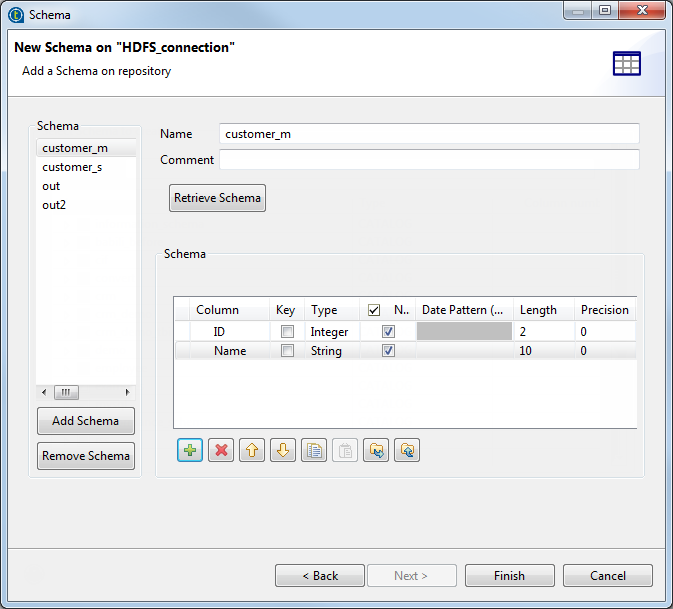Click scroll left arrow in schema list

(44, 392)
